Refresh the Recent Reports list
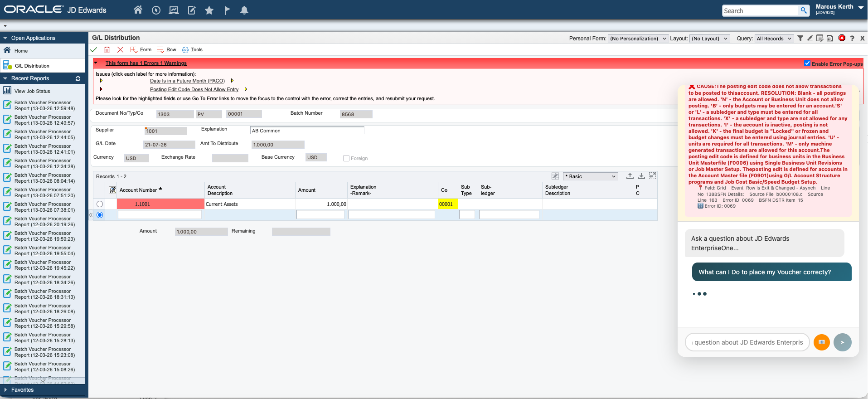Screen dimensions: 868x399 pos(78,78)
